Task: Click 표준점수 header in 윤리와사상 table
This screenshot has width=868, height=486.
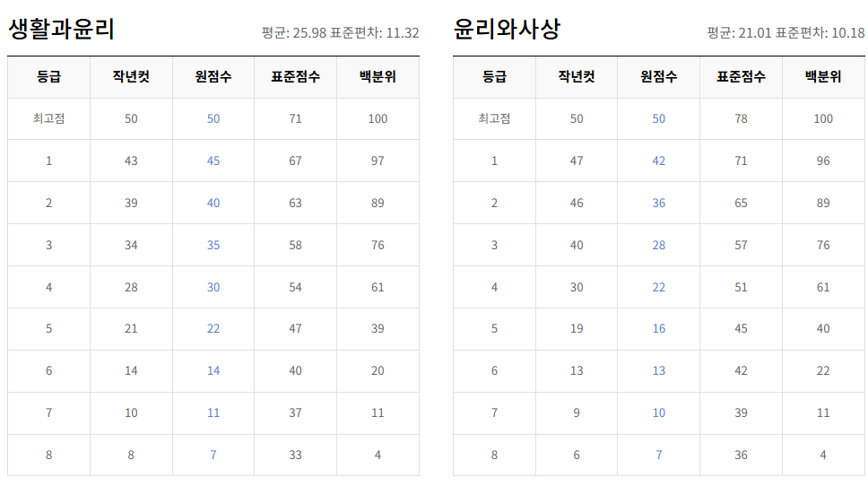Action: 741,76
